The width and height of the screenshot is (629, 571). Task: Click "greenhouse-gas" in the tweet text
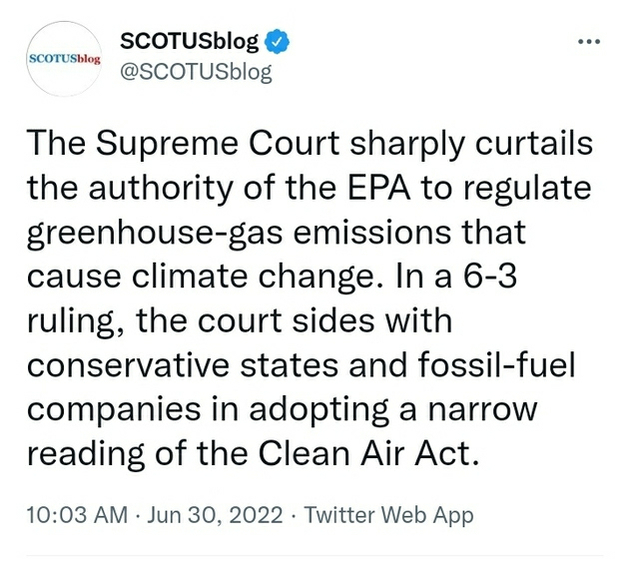tap(135, 234)
